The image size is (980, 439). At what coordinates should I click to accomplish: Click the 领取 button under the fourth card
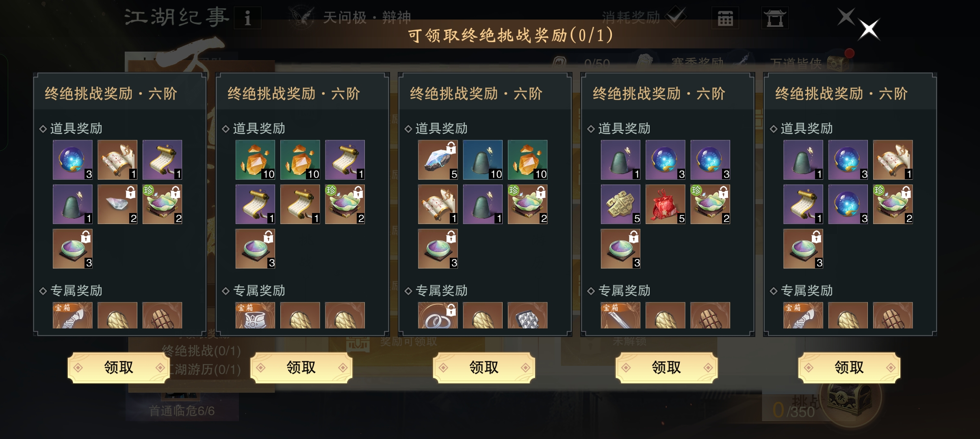[x=666, y=367]
